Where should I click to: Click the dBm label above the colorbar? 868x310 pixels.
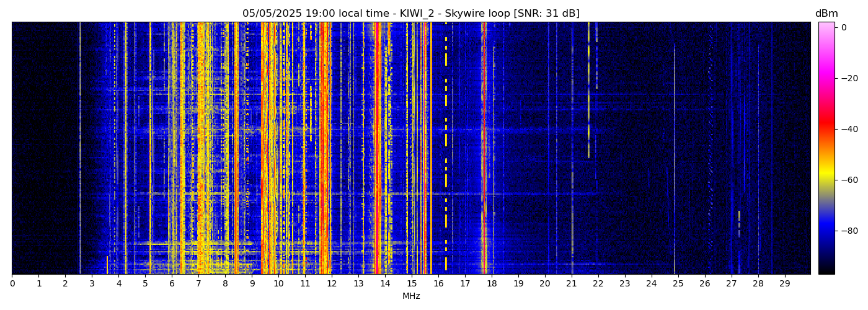[826, 14]
